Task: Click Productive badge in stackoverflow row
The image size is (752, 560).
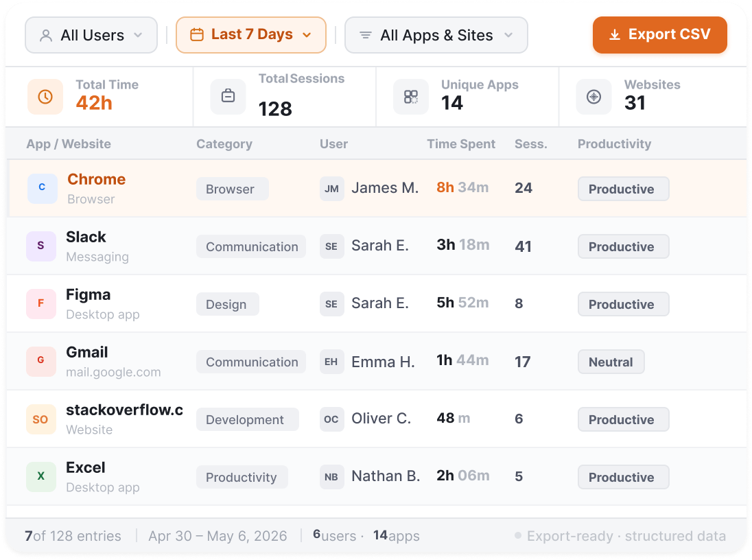Action: pyautogui.click(x=623, y=419)
